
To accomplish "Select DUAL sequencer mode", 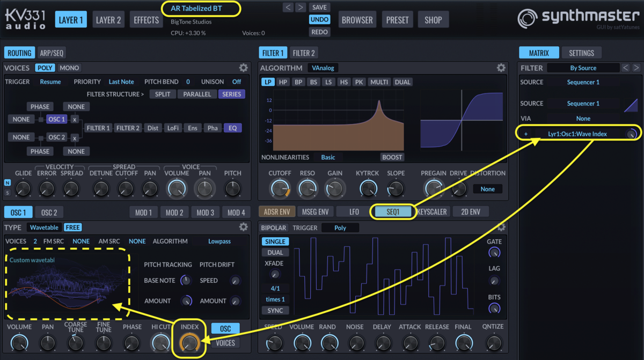I will pyautogui.click(x=275, y=252).
